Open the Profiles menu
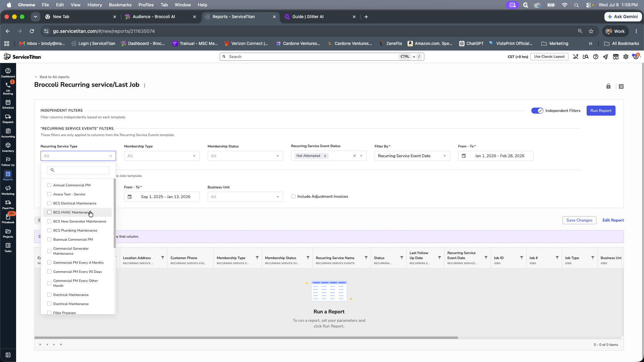 click(146, 5)
